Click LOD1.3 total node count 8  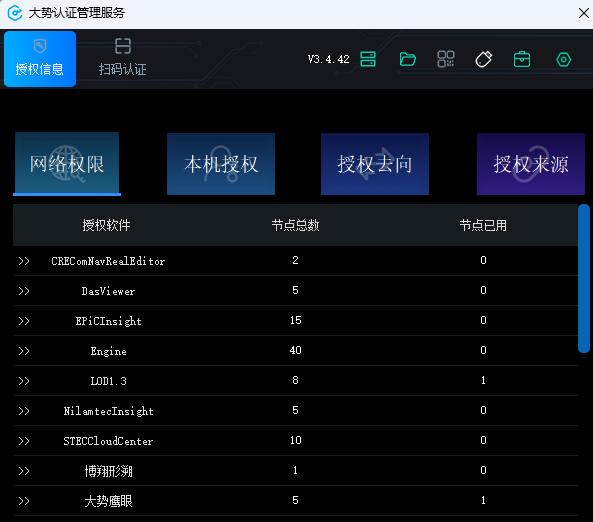(x=295, y=380)
